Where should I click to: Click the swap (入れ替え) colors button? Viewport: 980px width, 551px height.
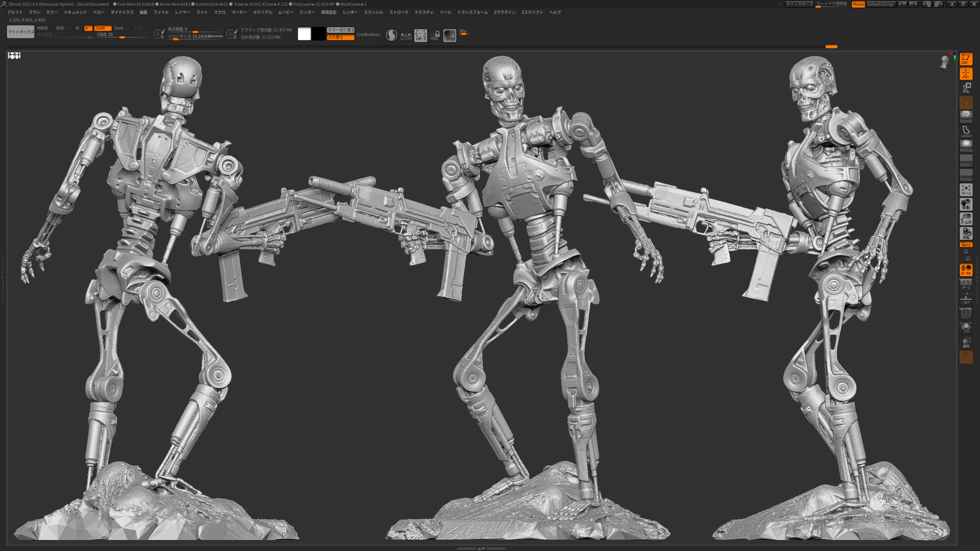tap(340, 37)
